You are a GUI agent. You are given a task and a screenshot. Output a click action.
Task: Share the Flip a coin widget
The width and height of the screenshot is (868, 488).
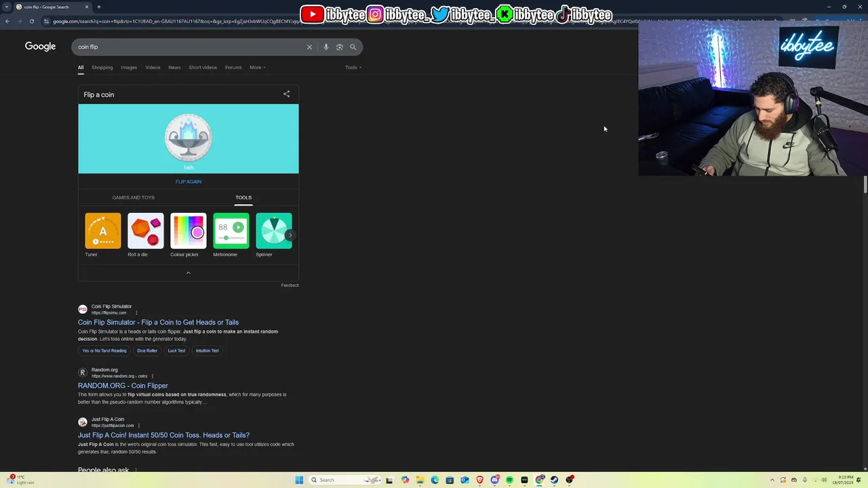coord(286,94)
